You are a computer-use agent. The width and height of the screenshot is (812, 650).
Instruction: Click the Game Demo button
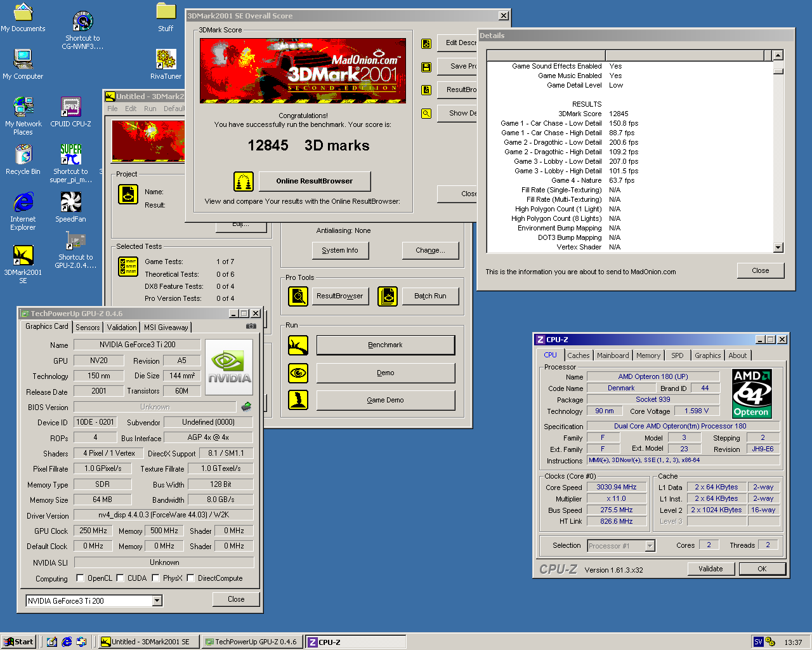[386, 400]
